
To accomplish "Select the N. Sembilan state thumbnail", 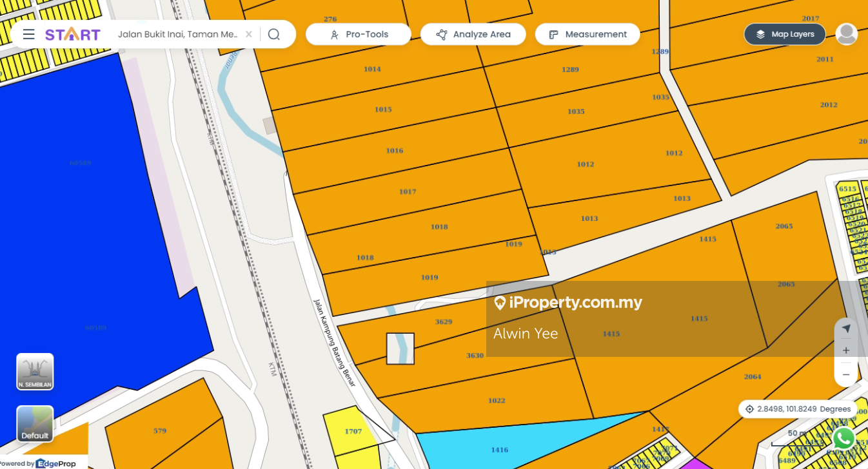I will (35, 371).
